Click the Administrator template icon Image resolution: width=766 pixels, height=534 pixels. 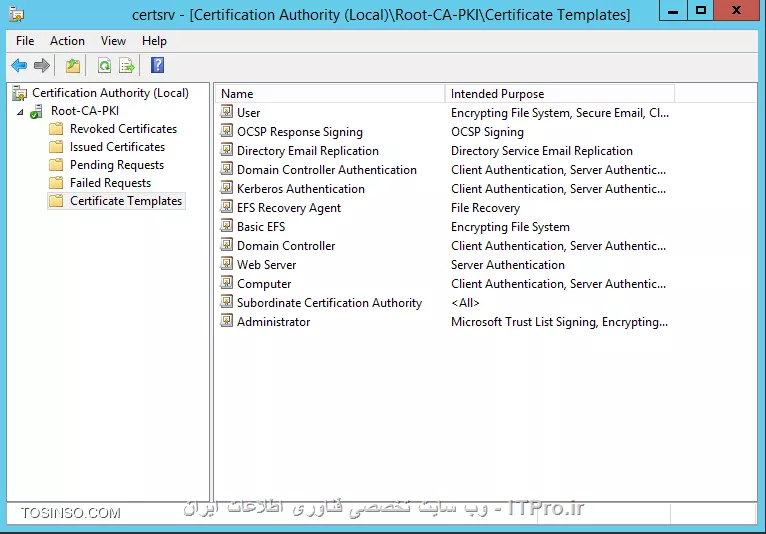(x=226, y=321)
